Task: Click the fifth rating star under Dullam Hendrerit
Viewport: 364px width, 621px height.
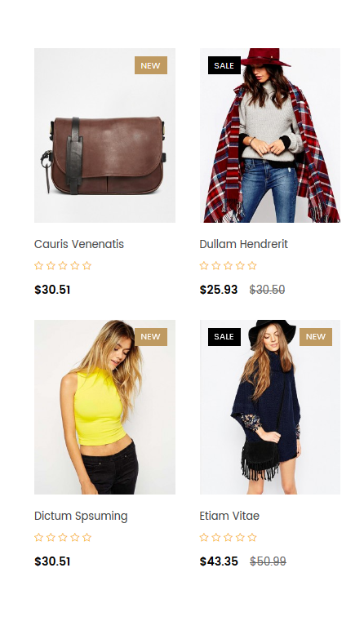Action: pyautogui.click(x=252, y=266)
